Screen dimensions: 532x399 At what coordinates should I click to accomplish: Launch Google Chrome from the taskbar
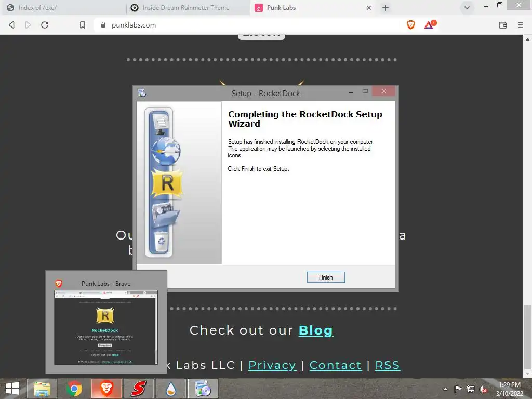click(74, 389)
